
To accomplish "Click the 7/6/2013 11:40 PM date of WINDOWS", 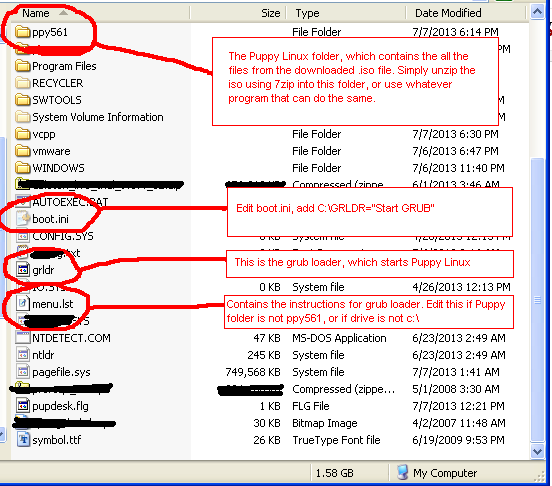I will pyautogui.click(x=458, y=168).
